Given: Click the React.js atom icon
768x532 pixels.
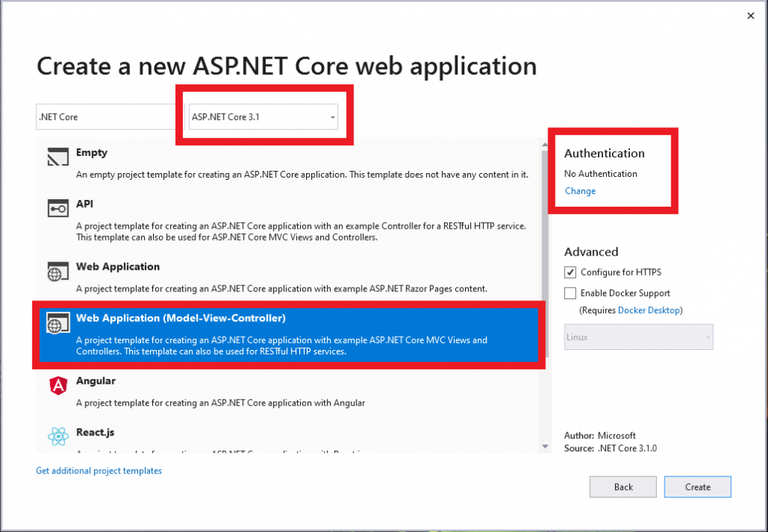Looking at the screenshot, I should (58, 436).
